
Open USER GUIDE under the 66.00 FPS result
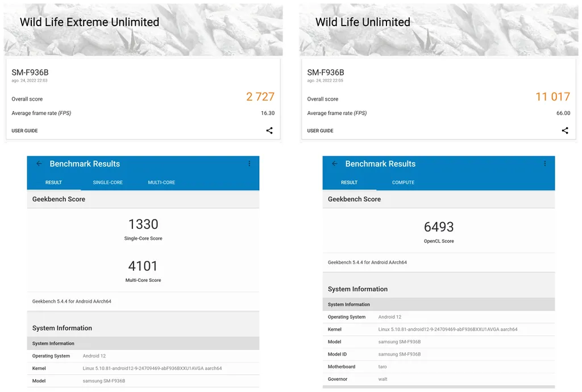click(321, 131)
